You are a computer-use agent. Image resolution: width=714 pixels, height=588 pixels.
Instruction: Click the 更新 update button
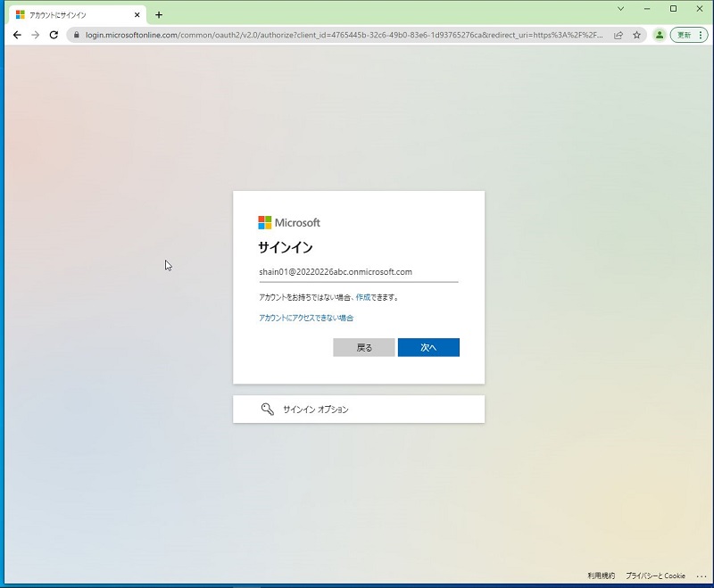(x=684, y=35)
